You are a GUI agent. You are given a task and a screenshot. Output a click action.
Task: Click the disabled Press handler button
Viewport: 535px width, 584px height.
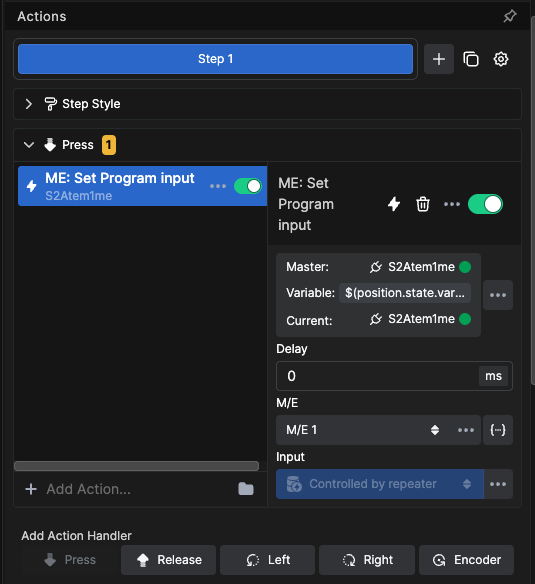(x=69, y=560)
